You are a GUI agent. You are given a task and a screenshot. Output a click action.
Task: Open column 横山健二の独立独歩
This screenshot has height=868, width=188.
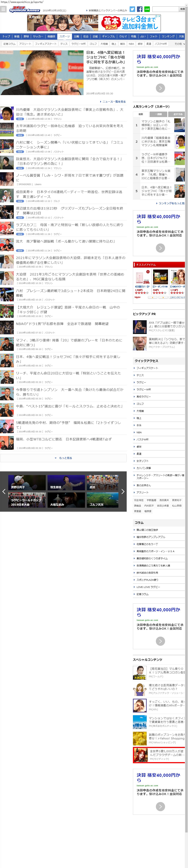point(147,530)
